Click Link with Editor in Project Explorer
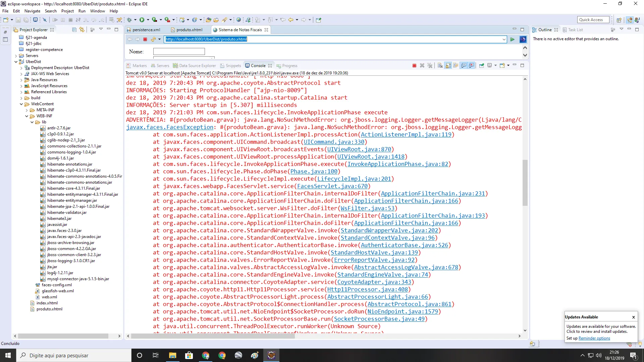644x362 pixels. pos(82,29)
